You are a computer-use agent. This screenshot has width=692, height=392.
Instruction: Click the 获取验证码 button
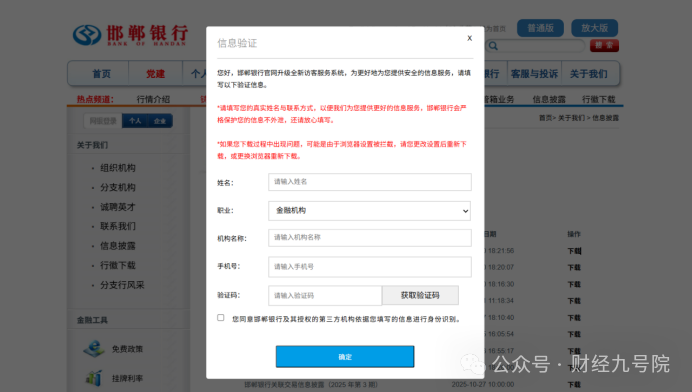tap(420, 295)
